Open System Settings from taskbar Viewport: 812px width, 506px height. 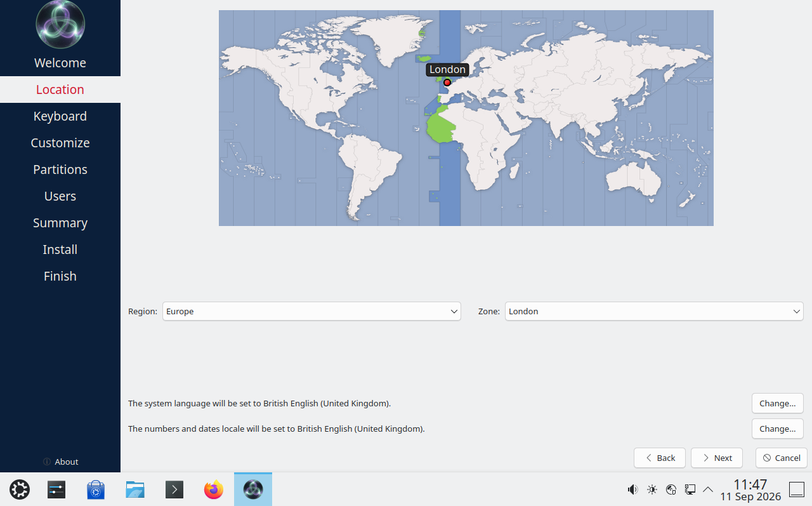(x=56, y=489)
